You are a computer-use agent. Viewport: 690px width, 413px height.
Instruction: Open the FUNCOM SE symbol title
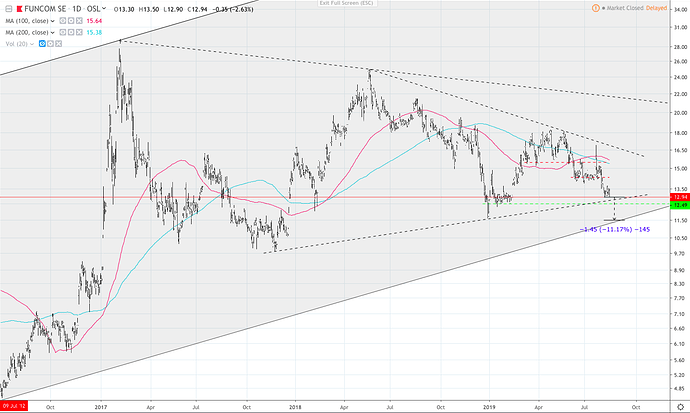click(x=43, y=9)
